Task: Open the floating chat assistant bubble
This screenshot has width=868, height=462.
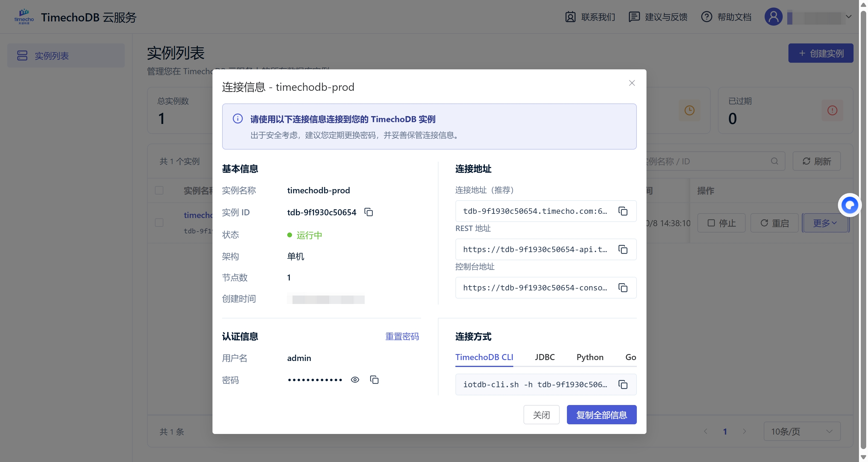Action: 850,205
